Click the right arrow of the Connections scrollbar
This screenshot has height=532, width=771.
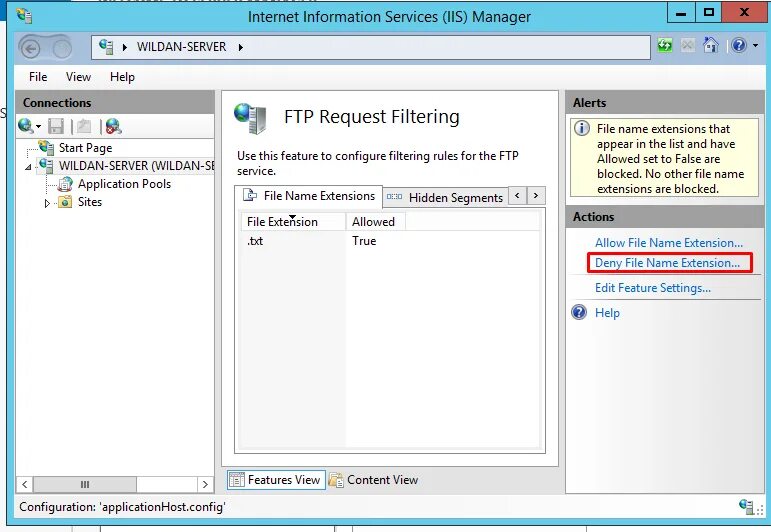205,484
